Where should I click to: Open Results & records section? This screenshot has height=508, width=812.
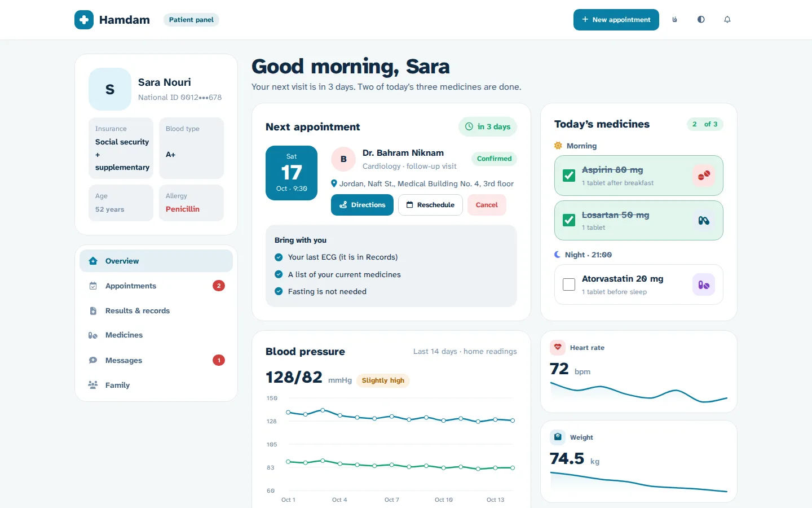tap(156, 310)
